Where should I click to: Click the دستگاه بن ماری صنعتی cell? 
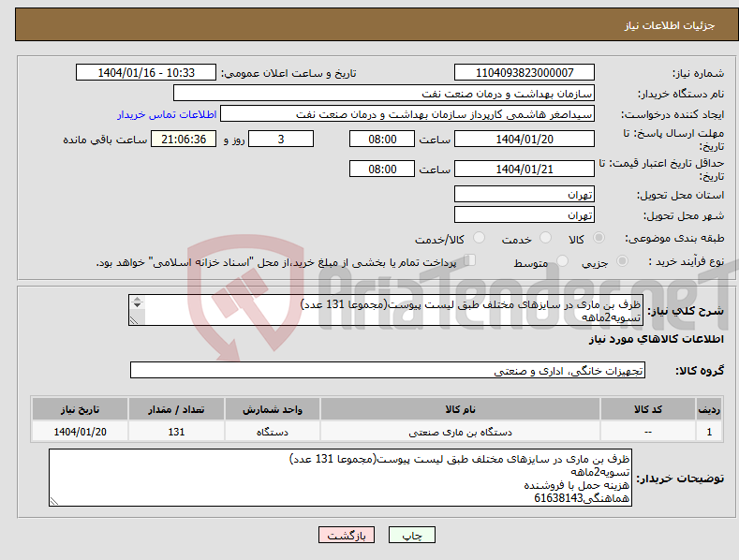point(460,432)
